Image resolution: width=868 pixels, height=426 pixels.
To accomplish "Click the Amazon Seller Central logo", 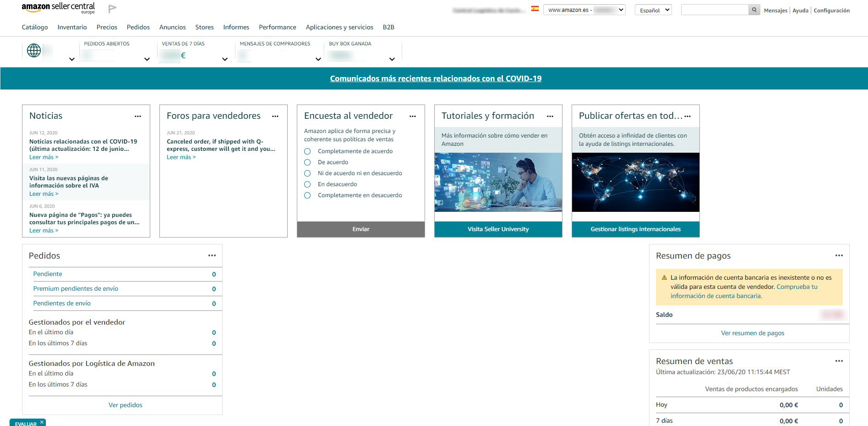I will (58, 8).
